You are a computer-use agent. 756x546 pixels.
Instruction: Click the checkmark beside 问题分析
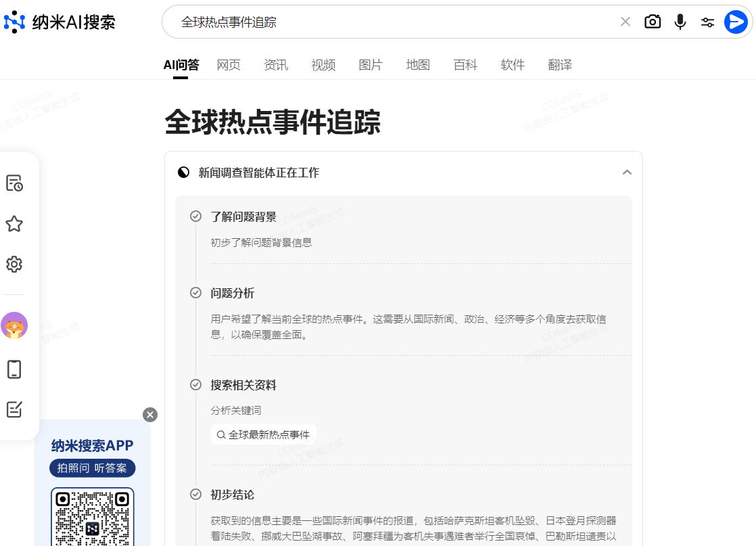pos(196,294)
